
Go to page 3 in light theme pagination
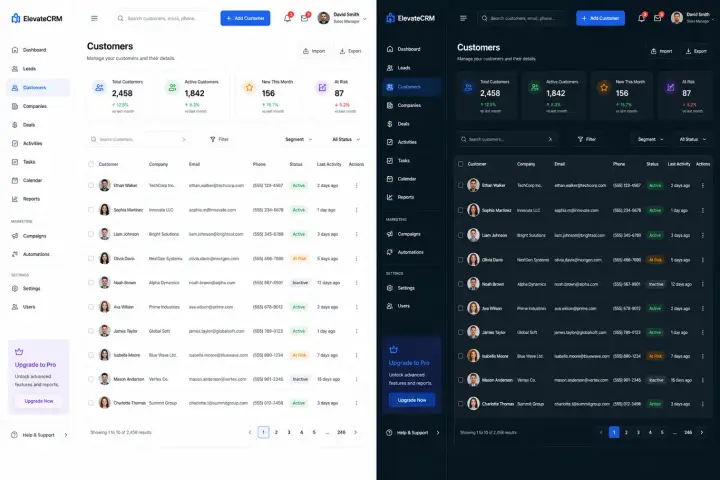(x=289, y=432)
